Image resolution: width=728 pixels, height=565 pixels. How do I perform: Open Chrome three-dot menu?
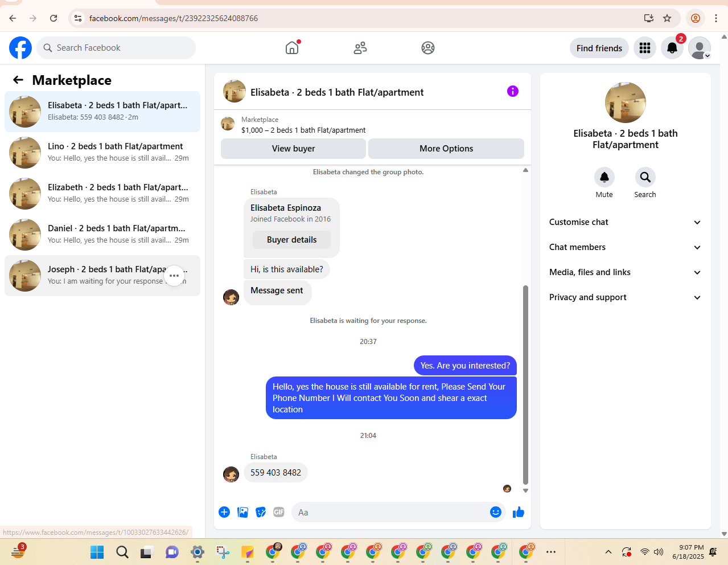click(716, 18)
